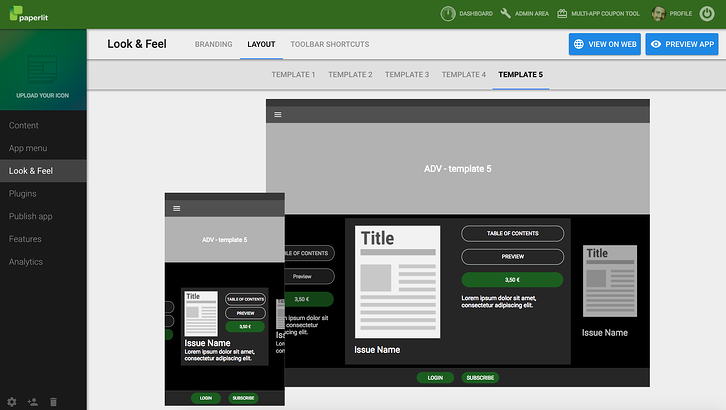Image resolution: width=726 pixels, height=410 pixels.
Task: Open the Dashboard gauge icon
Action: (x=448, y=14)
